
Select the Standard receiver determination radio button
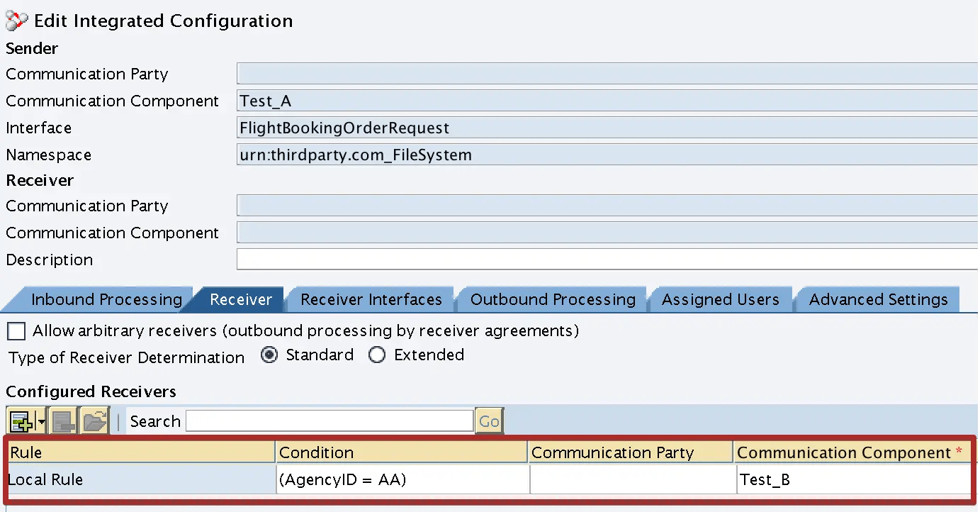click(x=269, y=355)
